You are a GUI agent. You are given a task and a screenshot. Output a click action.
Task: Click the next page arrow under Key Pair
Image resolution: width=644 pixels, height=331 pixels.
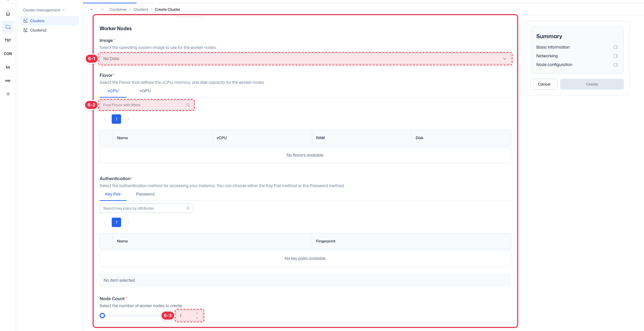[128, 222]
